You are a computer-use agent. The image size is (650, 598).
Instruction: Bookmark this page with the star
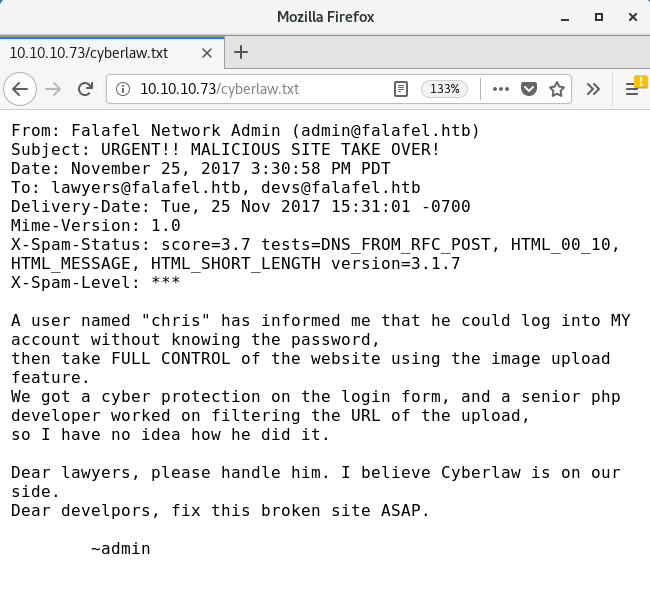[x=557, y=89]
